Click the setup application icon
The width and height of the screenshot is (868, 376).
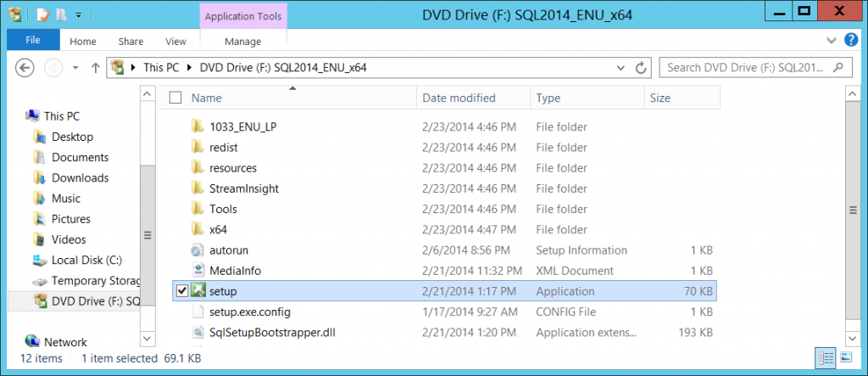[x=198, y=290]
